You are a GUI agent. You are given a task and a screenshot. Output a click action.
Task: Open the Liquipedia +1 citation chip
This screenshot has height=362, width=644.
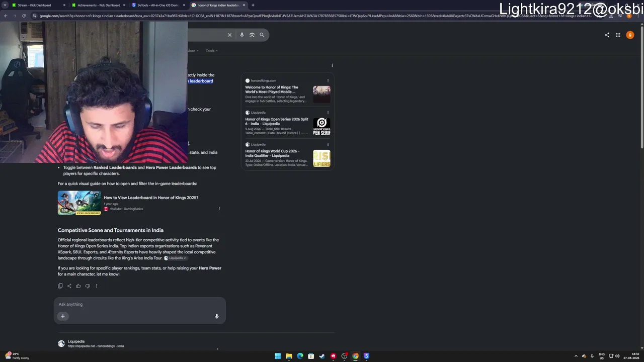(175, 258)
